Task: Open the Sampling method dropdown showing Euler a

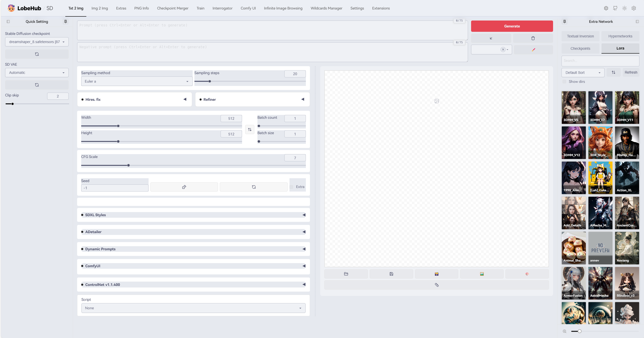Action: point(137,81)
